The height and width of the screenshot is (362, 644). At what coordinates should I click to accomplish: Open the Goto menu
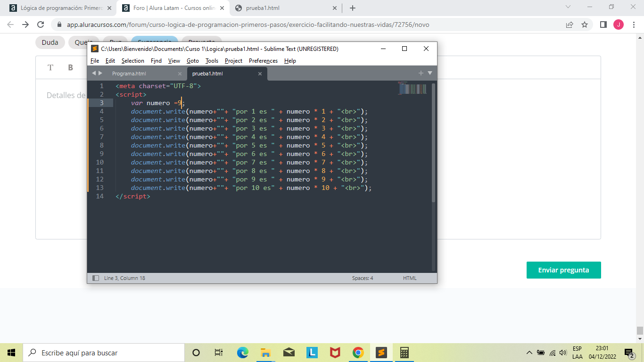[193, 61]
